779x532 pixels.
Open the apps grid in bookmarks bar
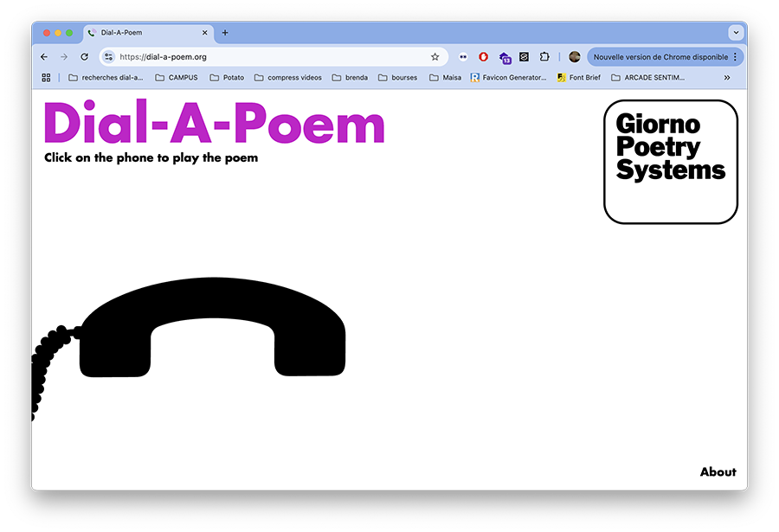pos(47,78)
